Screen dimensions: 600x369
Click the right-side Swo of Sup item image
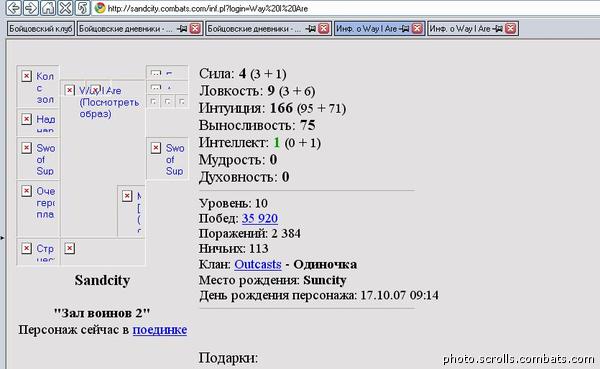coord(168,158)
